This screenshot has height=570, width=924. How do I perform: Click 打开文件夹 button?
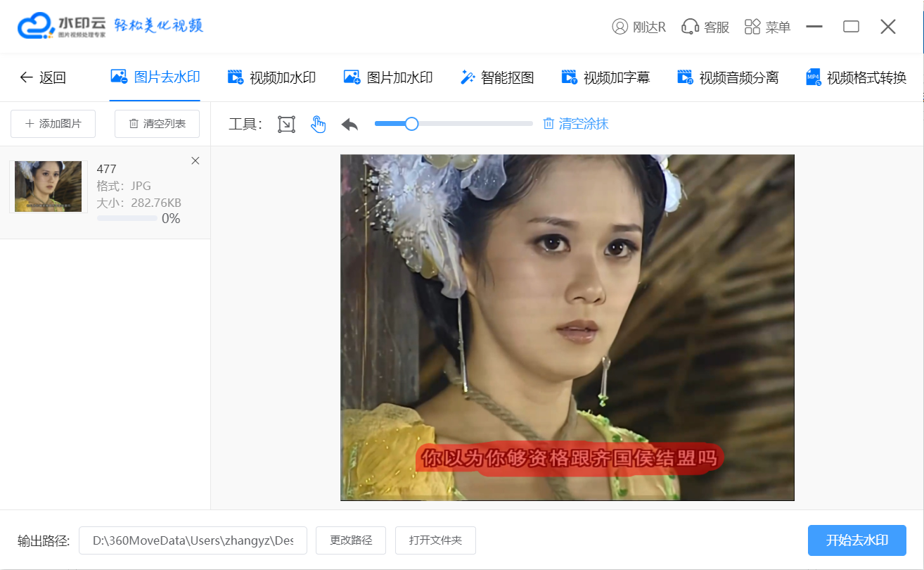tap(435, 540)
